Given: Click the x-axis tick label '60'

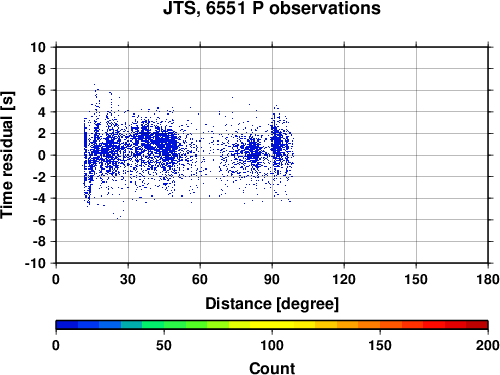Looking at the screenshot, I should click(200, 279).
